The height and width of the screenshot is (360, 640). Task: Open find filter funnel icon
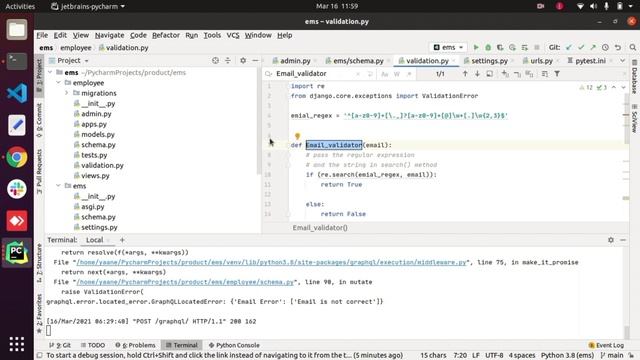(557, 74)
